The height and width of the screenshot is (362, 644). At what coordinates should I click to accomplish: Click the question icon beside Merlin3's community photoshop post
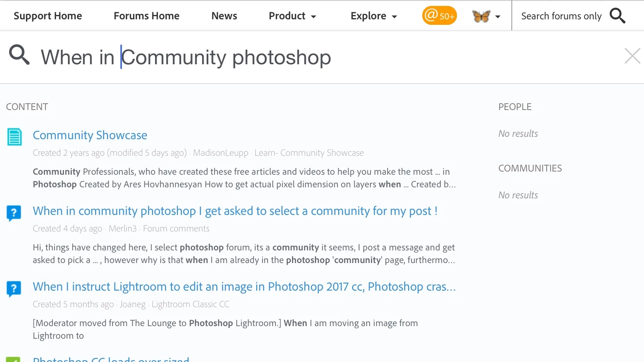(14, 213)
